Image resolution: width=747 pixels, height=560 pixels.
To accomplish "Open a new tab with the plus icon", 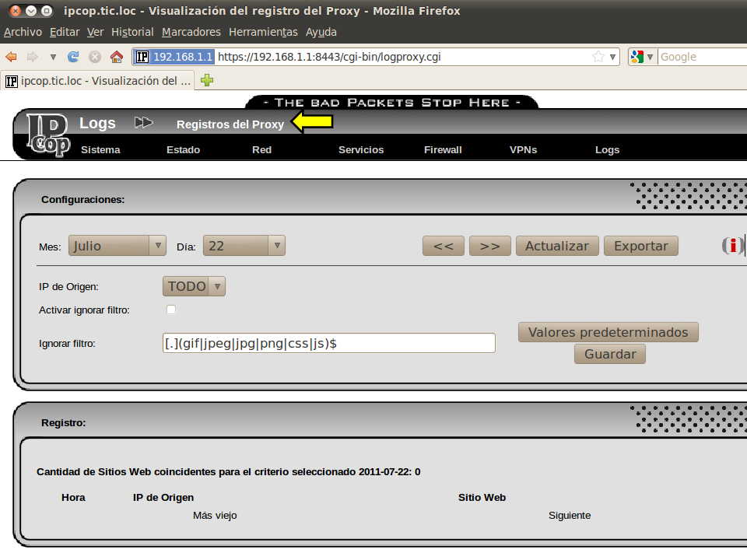I will pos(207,80).
